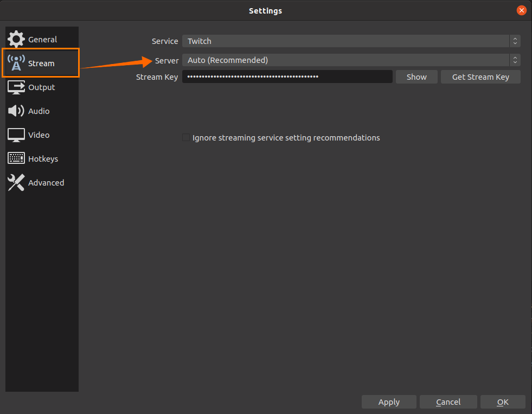Image resolution: width=532 pixels, height=414 pixels.
Task: Open the Video settings tab
Action: (42, 135)
